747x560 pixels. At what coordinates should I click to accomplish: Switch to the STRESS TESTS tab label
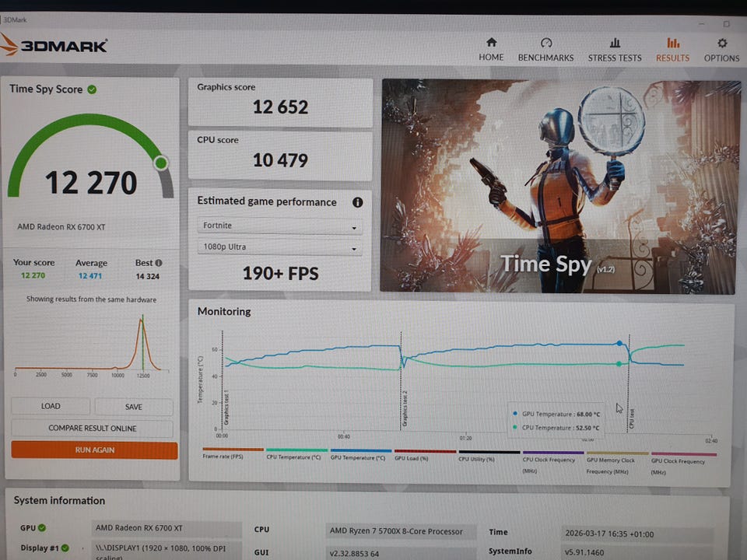(x=615, y=58)
